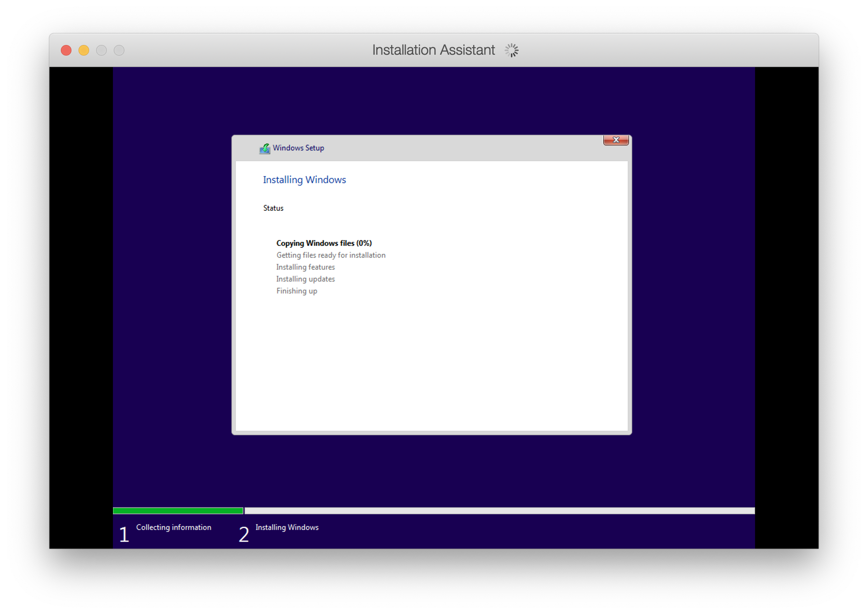Click the Status label
The image size is (868, 614).
coord(273,208)
